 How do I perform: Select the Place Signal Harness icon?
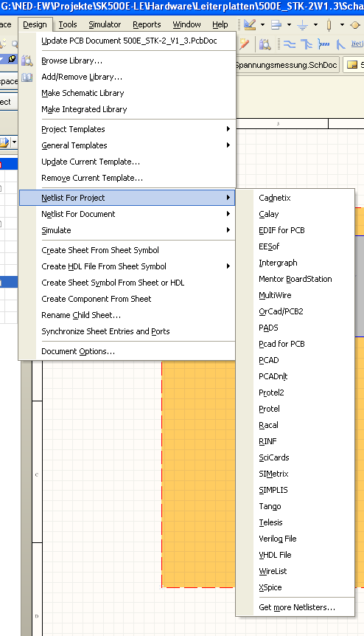coord(323,44)
